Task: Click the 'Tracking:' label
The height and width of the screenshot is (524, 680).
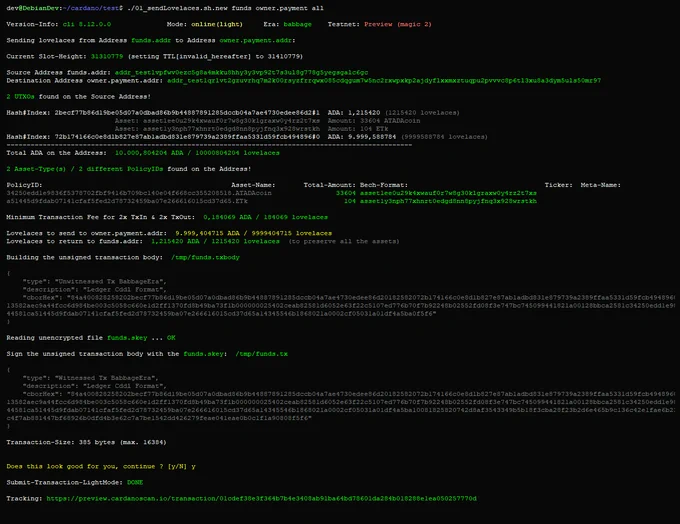Action: click(x=24, y=498)
